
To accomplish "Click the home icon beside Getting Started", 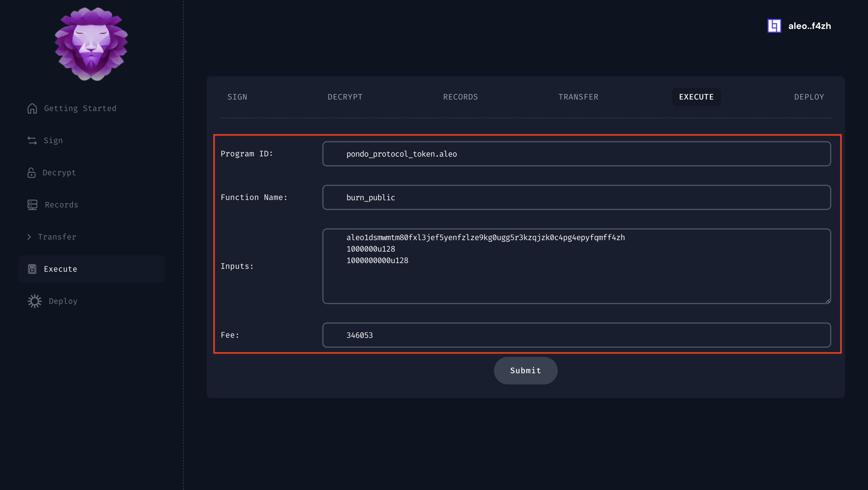I will coord(32,108).
